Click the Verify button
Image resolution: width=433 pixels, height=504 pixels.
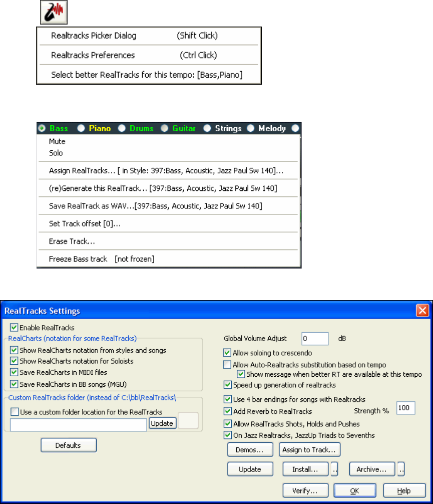point(305,490)
